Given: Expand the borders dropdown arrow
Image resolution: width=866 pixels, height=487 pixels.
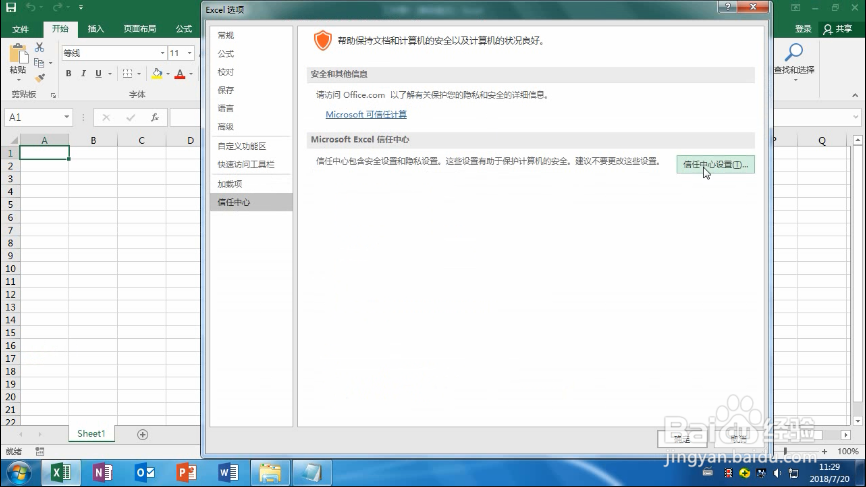Looking at the screenshot, I should point(139,73).
